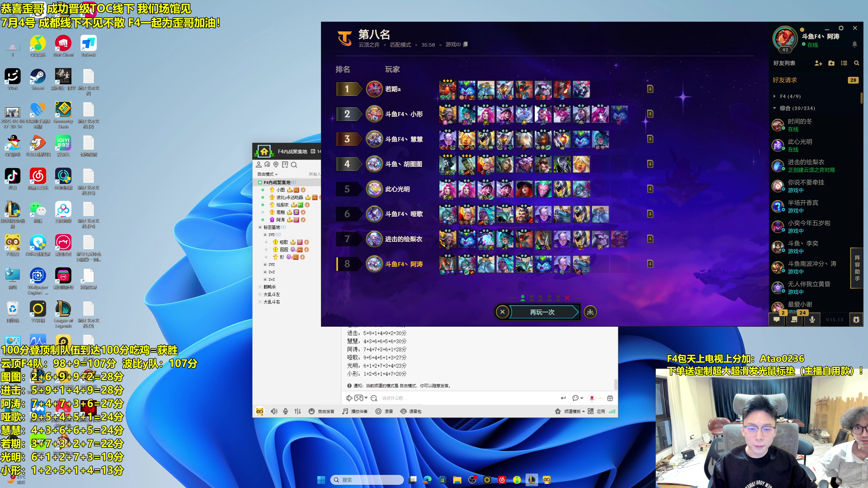Open 好友请求 with 28 pending requests
Viewport: 868px width, 488px height.
[x=815, y=80]
